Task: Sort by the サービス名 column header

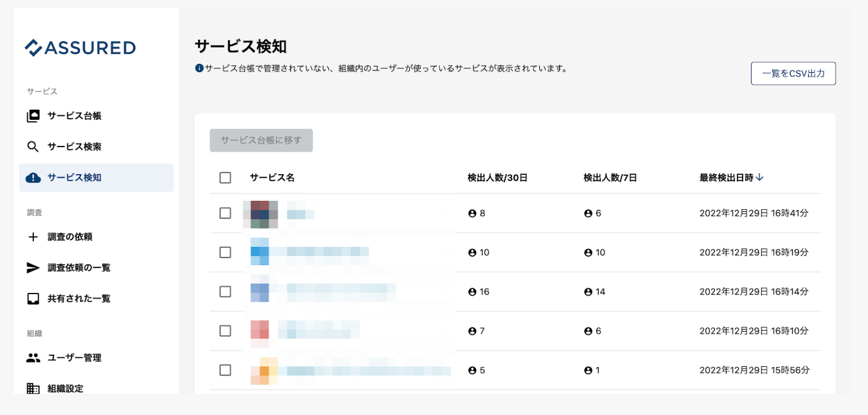Action: click(272, 178)
